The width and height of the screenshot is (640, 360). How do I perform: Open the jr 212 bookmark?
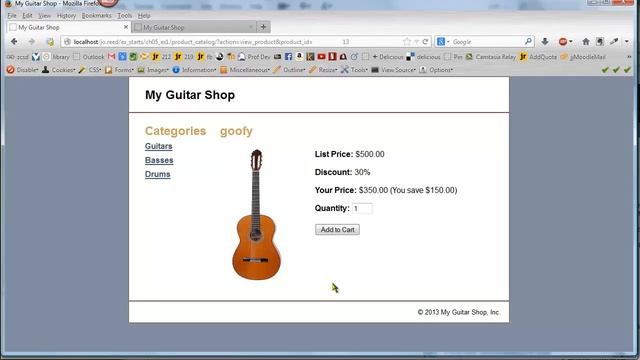tap(161, 57)
